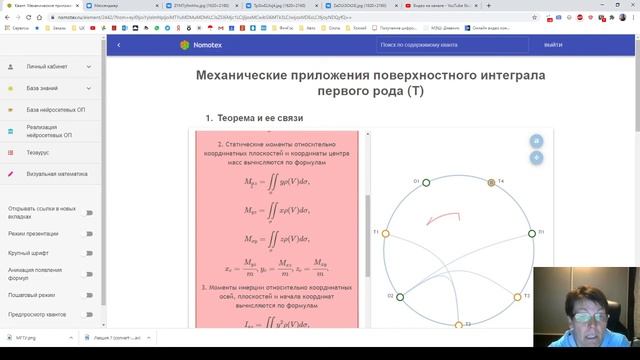This screenshot has width=640, height=360.
Task: Click the back chevron in blue header
Action: [x=119, y=45]
